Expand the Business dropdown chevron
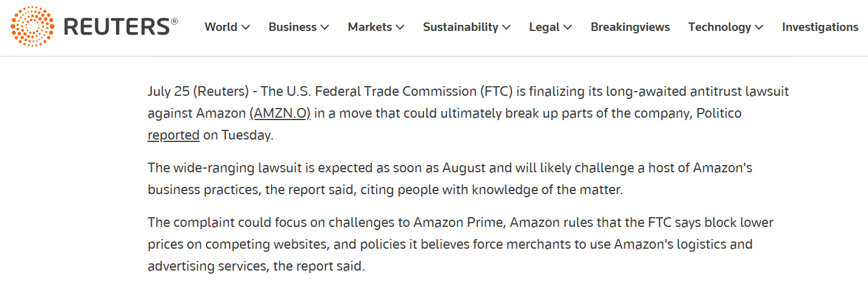The height and width of the screenshot is (290, 868). pos(325,27)
